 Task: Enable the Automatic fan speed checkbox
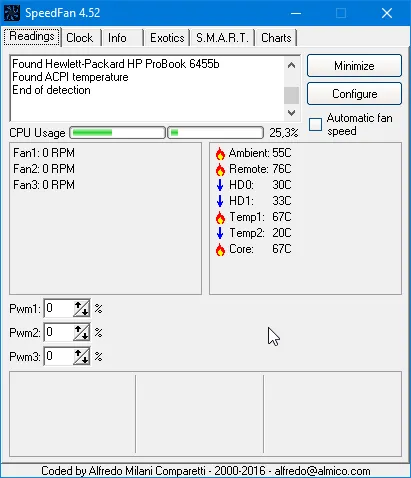[x=315, y=124]
